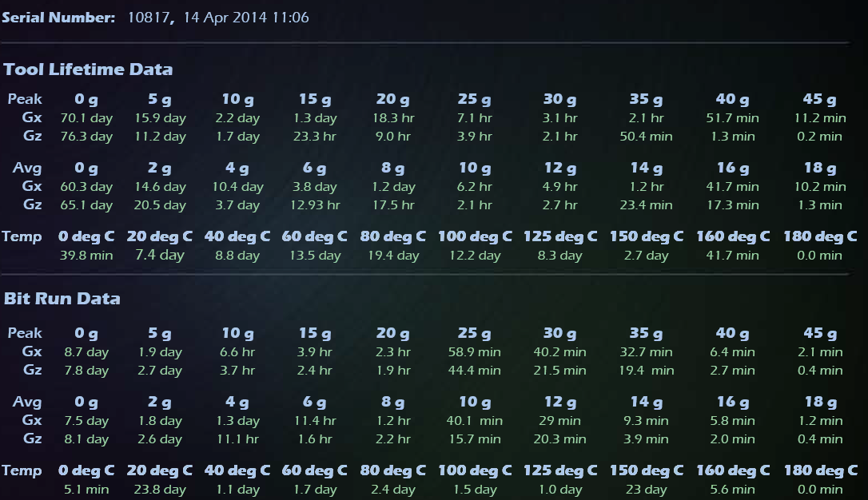Select the "23.8 day" cell
Viewport: 868px width, 500px height.
[x=160, y=490]
